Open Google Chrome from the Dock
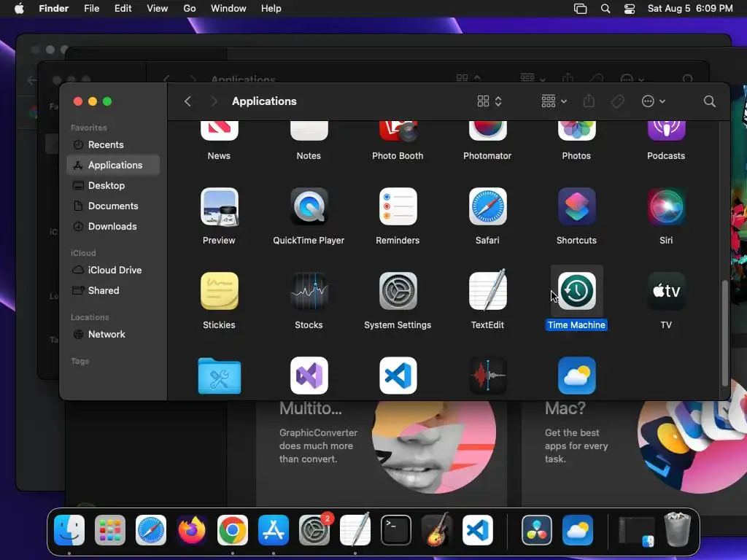747x560 pixels. 233,530
